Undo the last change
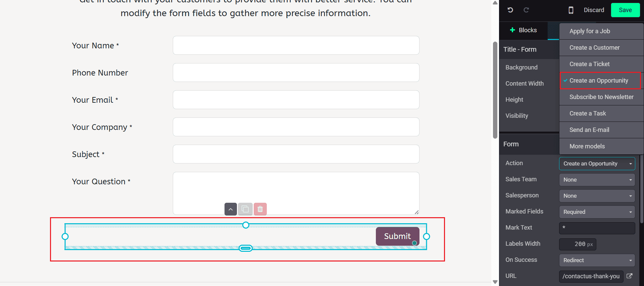This screenshot has height=286, width=644. point(510,10)
